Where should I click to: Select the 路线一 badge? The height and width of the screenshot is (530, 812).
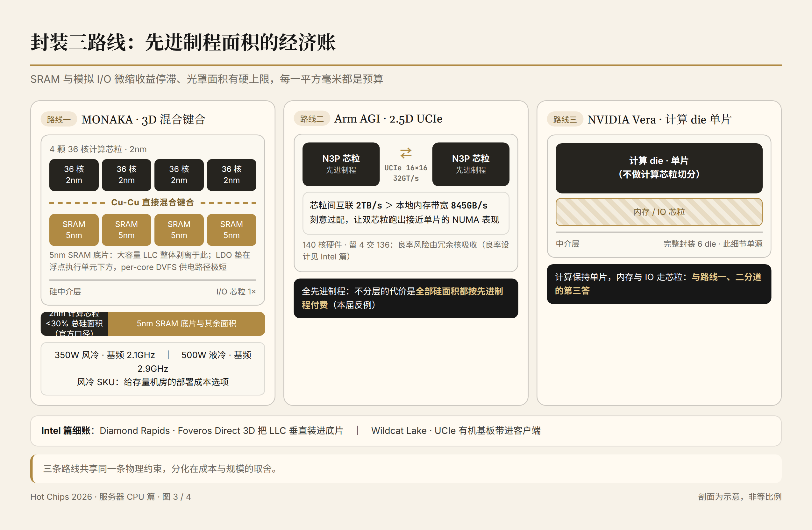coord(59,119)
